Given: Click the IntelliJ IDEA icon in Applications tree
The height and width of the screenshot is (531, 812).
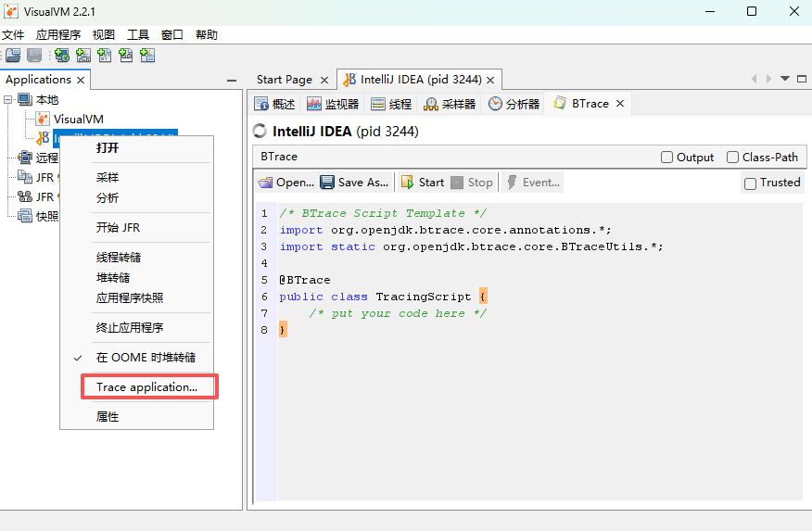Looking at the screenshot, I should click(43, 138).
